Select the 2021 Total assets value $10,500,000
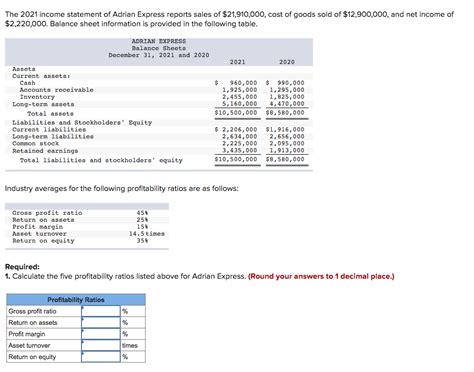This screenshot has height=372, width=474. 236,113
